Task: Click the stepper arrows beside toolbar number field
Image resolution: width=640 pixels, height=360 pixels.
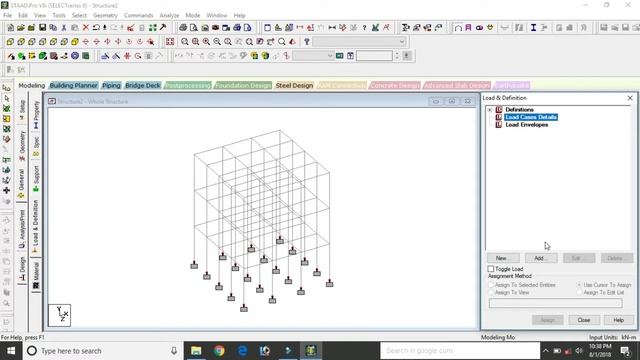Action: (x=397, y=56)
